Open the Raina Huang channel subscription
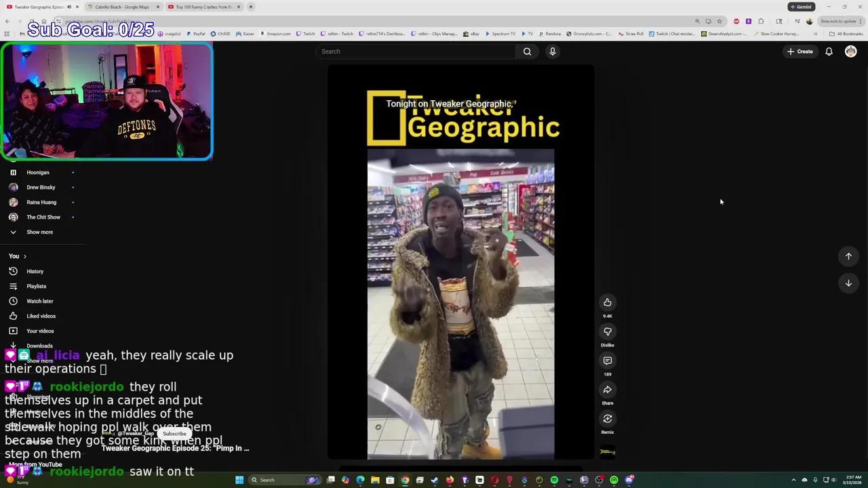Viewport: 868px width, 488px height. coord(43,202)
